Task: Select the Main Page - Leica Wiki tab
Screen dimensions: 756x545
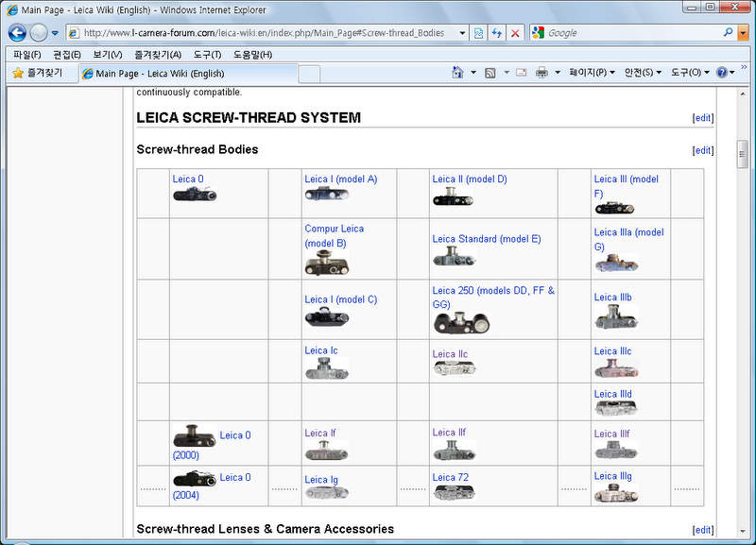Action: click(x=188, y=74)
